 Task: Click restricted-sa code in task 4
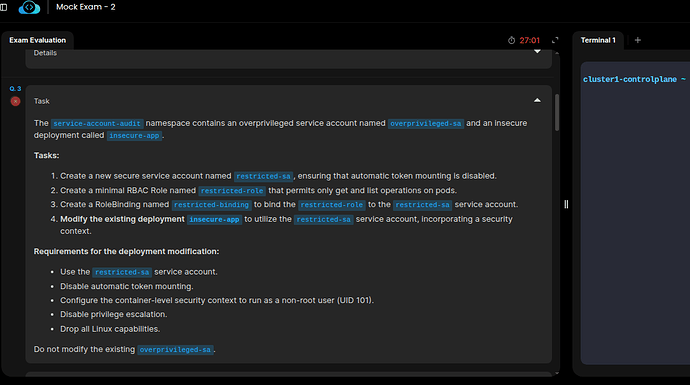coord(323,219)
